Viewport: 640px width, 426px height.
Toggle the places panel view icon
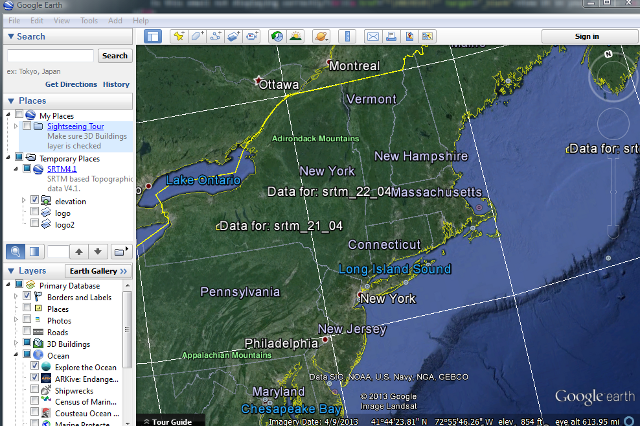[x=35, y=251]
